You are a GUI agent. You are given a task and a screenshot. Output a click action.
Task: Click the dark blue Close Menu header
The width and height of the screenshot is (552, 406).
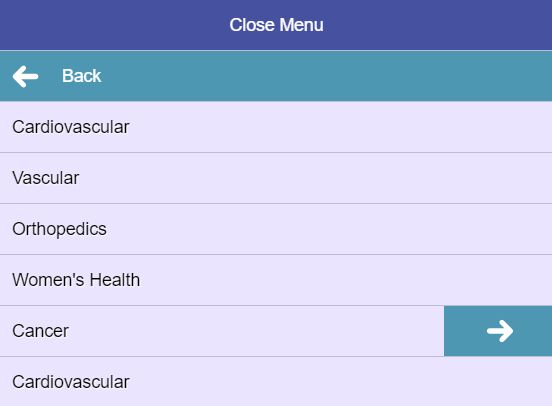(x=276, y=25)
